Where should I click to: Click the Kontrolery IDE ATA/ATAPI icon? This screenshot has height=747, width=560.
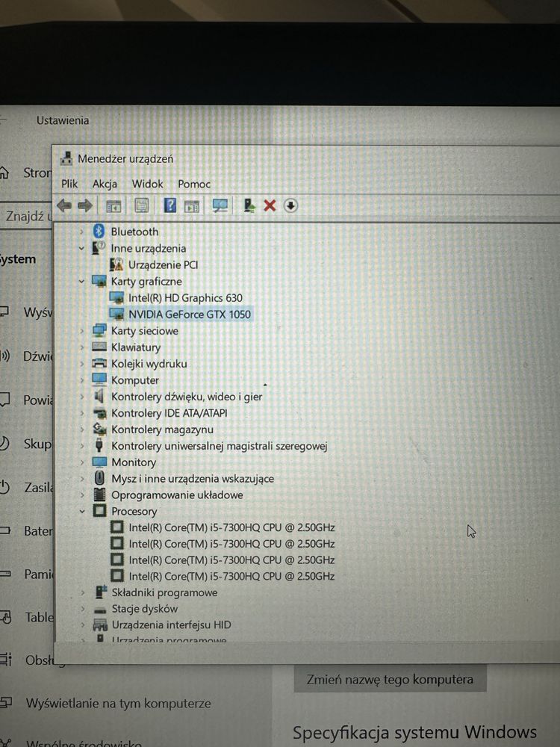[99, 412]
